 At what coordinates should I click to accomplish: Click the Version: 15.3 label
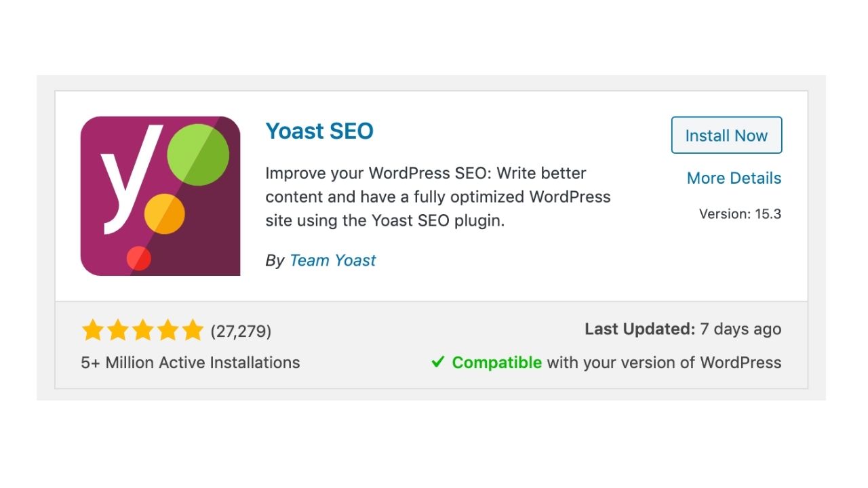click(x=741, y=214)
